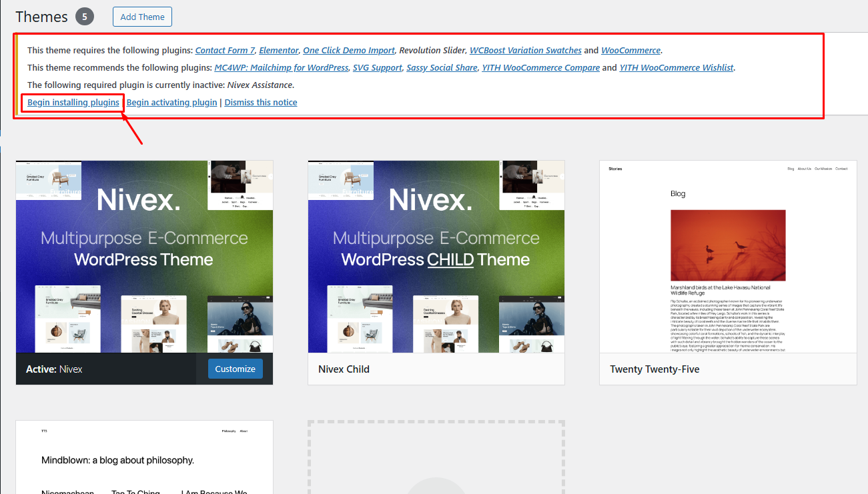Open the WCBoost Variation Swatches link
Screen dimensions: 868x494
coord(526,50)
